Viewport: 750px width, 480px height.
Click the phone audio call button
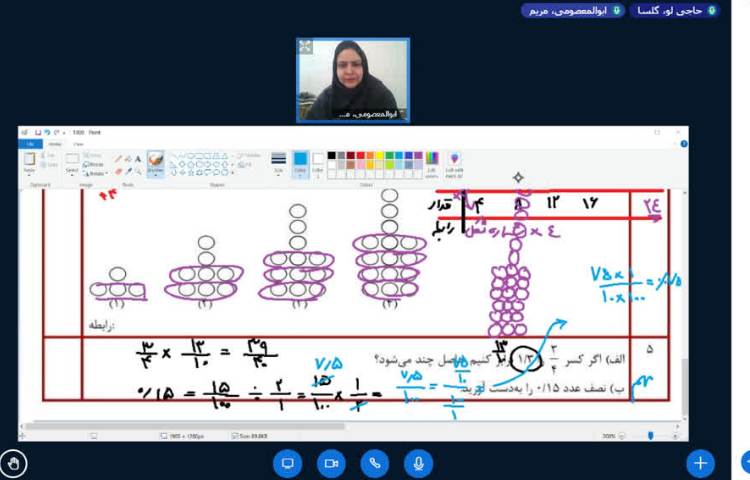375,463
